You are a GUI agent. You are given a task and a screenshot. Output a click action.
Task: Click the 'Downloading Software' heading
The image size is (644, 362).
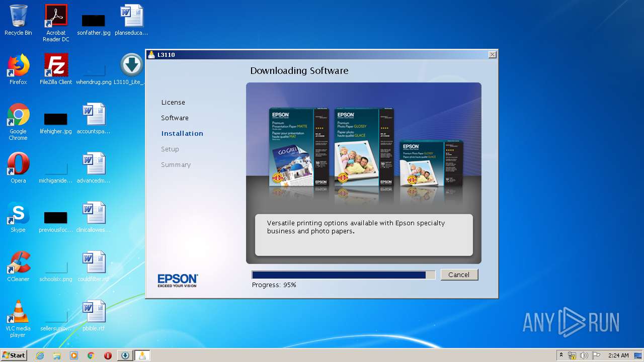[299, 70]
